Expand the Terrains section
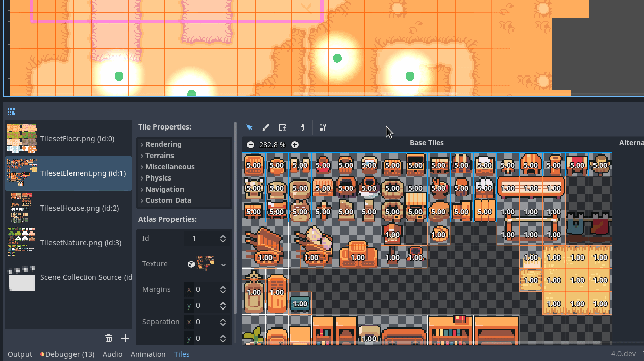Screen dimensions: 644x361 [184, 156]
